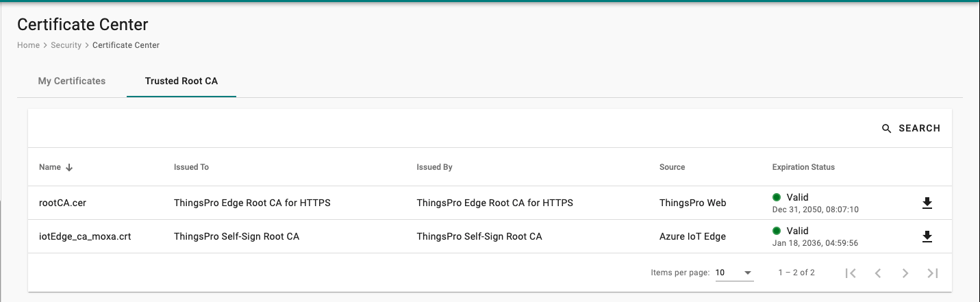Switch to the My Certificates tab

click(x=72, y=81)
